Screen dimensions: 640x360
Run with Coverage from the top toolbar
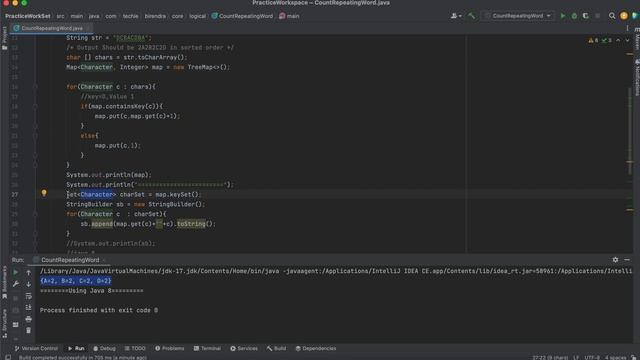click(586, 16)
